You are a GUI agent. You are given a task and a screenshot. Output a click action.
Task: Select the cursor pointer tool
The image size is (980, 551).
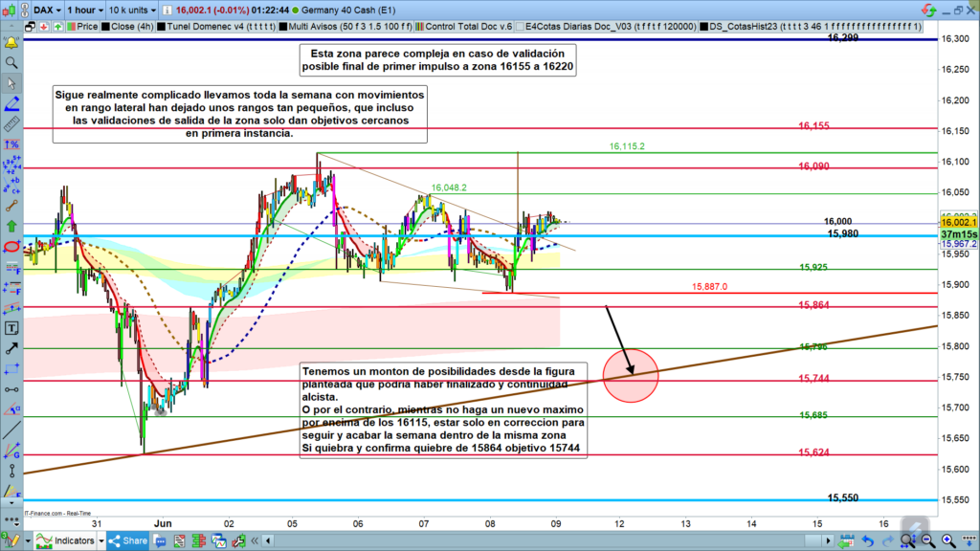pyautogui.click(x=11, y=83)
